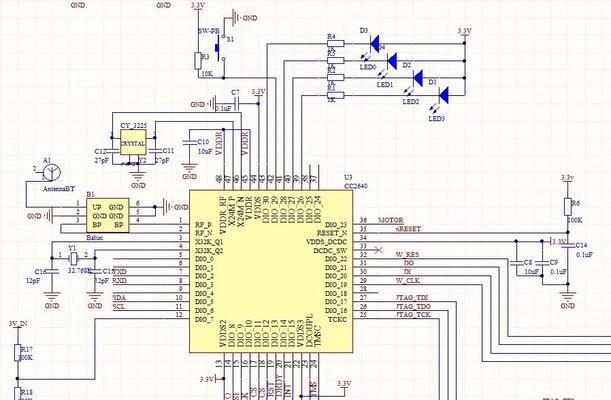Click the DIO_23 pin name
611x400 pixels.
[336, 224]
